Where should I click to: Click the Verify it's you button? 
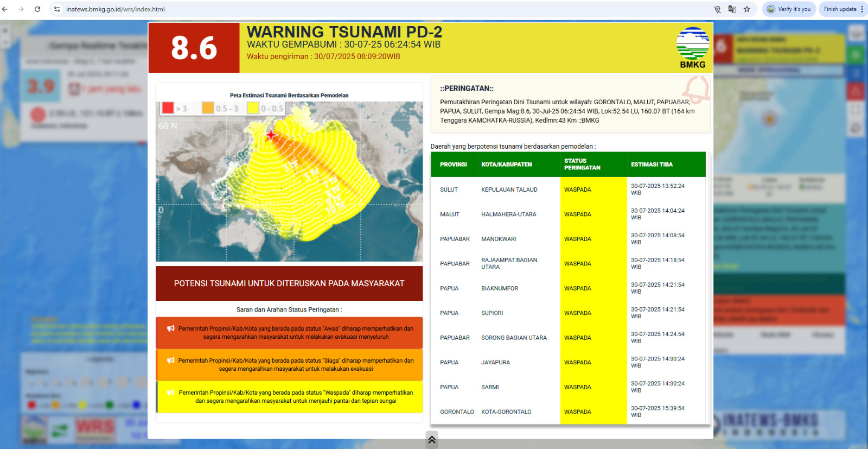tap(789, 9)
